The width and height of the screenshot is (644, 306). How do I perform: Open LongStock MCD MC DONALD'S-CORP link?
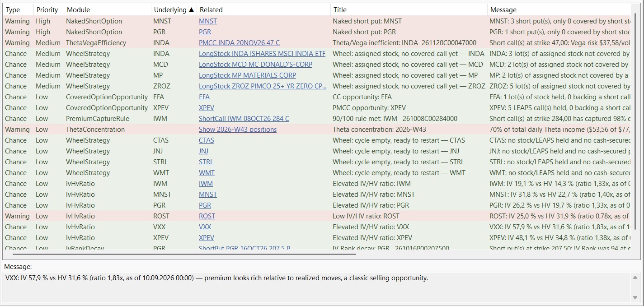coord(255,65)
